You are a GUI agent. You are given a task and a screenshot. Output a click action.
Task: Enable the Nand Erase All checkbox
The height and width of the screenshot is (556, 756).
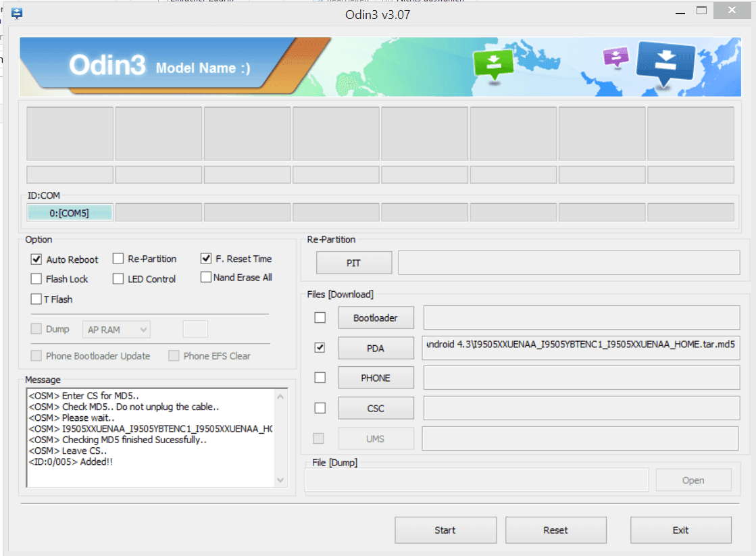pyautogui.click(x=206, y=277)
